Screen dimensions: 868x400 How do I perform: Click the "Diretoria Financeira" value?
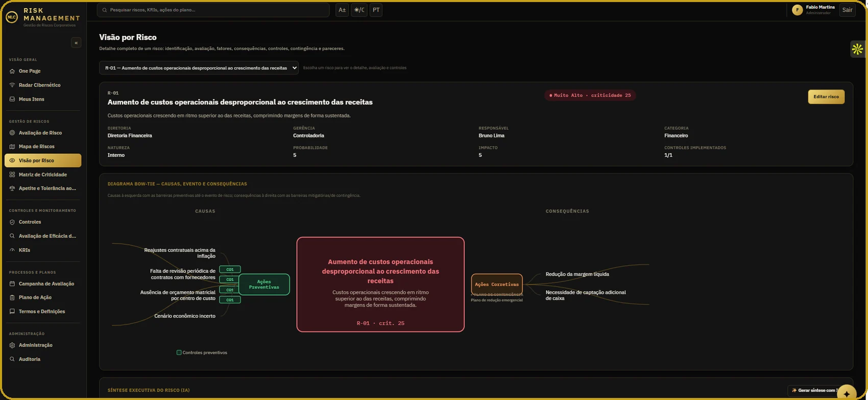click(130, 136)
